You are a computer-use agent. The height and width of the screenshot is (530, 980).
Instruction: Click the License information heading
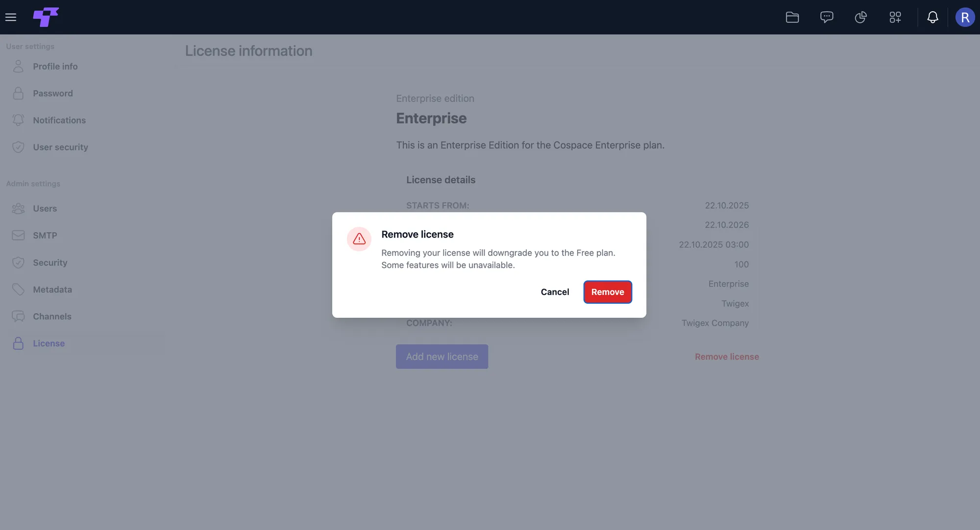point(248,51)
